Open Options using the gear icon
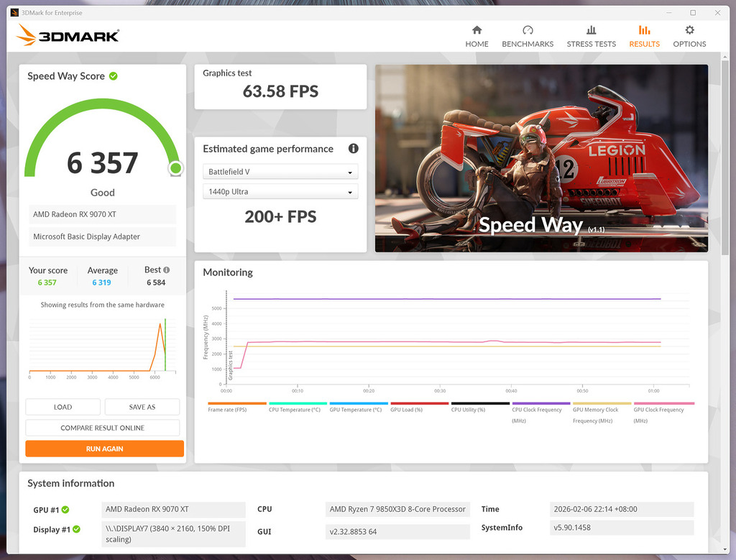Image resolution: width=736 pixels, height=560 pixels. [689, 31]
